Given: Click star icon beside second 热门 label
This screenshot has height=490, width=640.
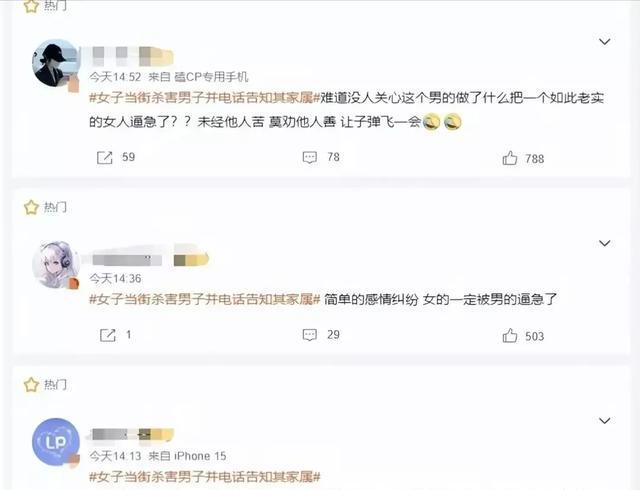Looking at the screenshot, I should click(x=31, y=207).
